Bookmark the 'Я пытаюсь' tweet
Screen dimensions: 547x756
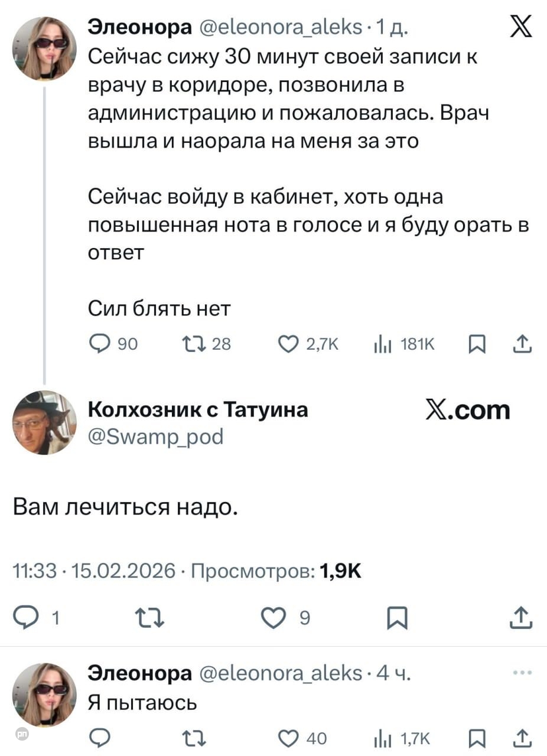(x=478, y=738)
